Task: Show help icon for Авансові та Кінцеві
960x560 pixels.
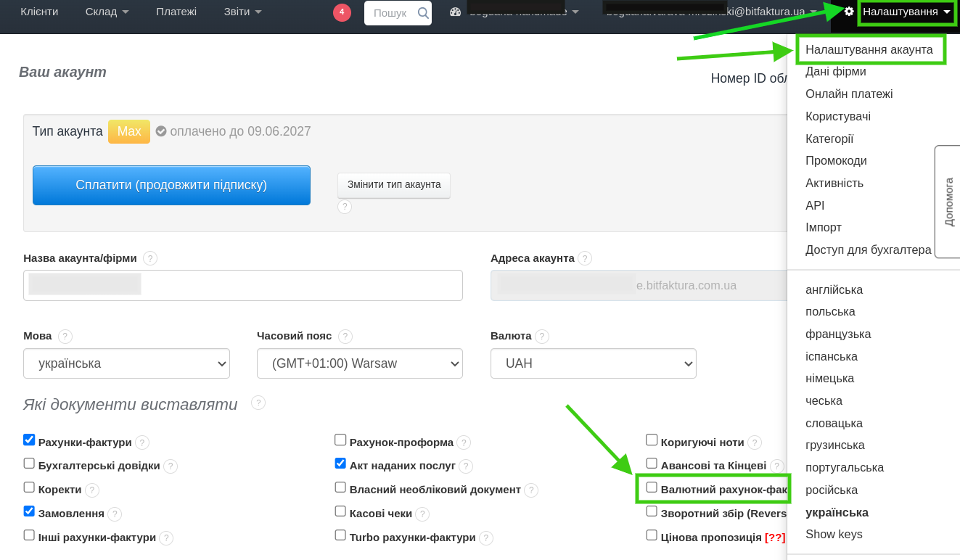Action: [777, 466]
